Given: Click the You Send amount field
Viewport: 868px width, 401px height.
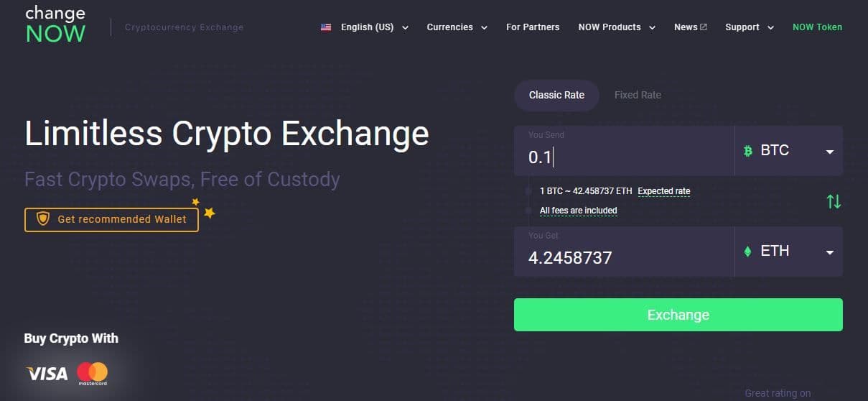Looking at the screenshot, I should tap(623, 156).
